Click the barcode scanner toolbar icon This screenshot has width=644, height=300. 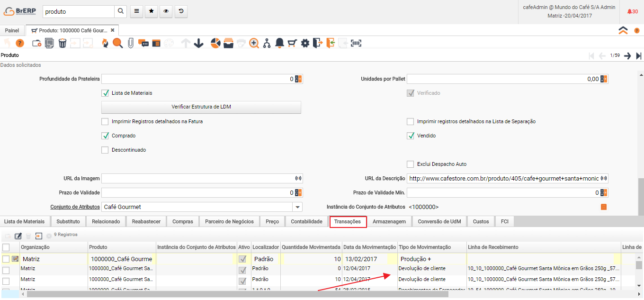click(x=356, y=43)
